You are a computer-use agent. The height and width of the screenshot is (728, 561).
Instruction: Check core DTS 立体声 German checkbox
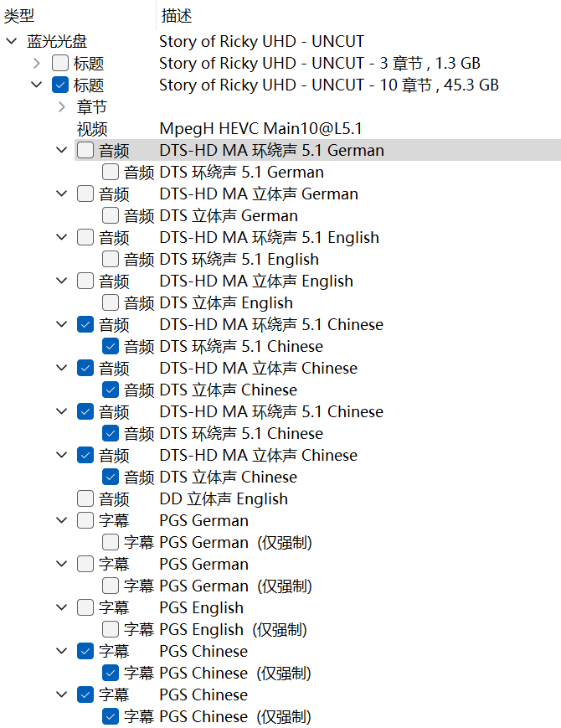tap(111, 215)
